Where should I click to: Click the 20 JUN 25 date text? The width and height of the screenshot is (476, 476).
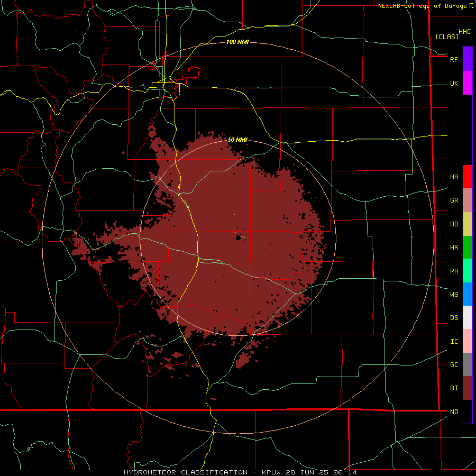pos(307,472)
